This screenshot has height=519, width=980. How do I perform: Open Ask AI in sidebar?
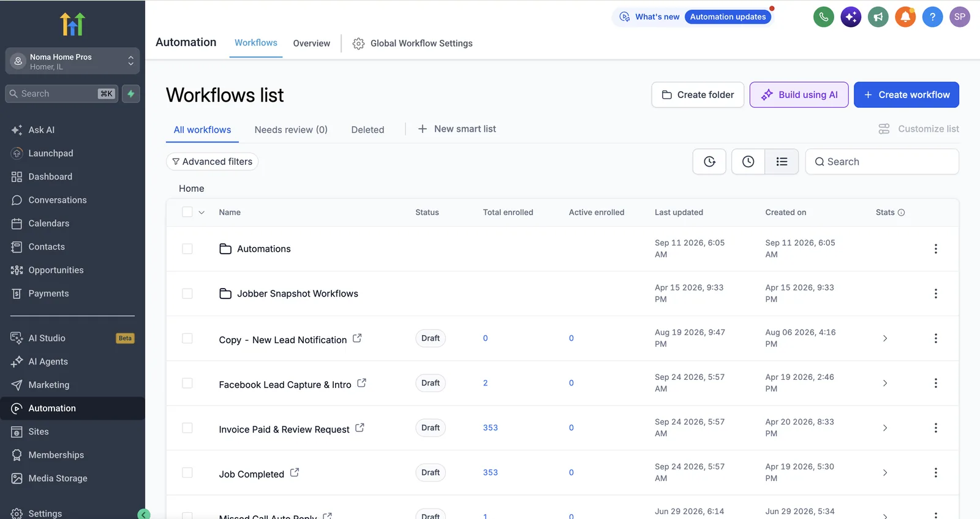click(x=41, y=130)
